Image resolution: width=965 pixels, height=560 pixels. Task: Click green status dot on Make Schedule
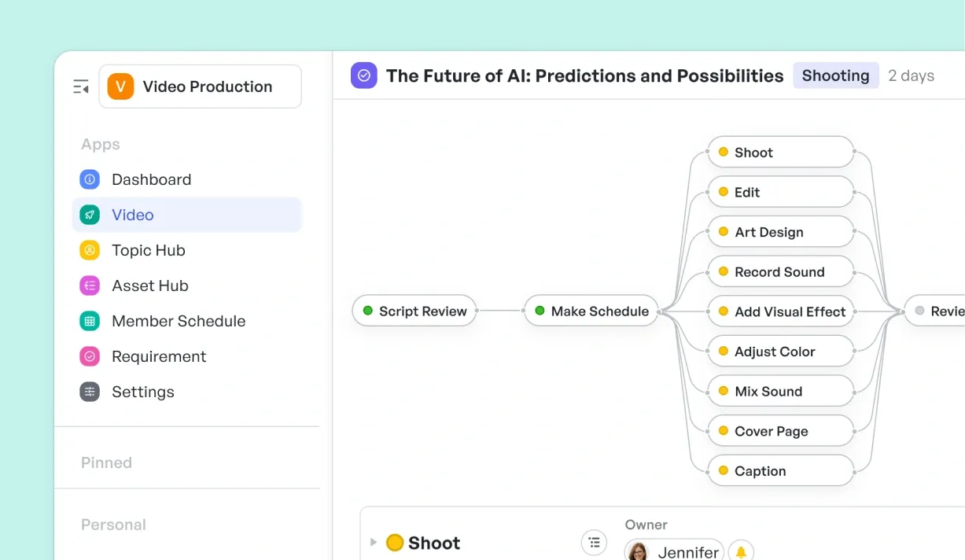[540, 311]
